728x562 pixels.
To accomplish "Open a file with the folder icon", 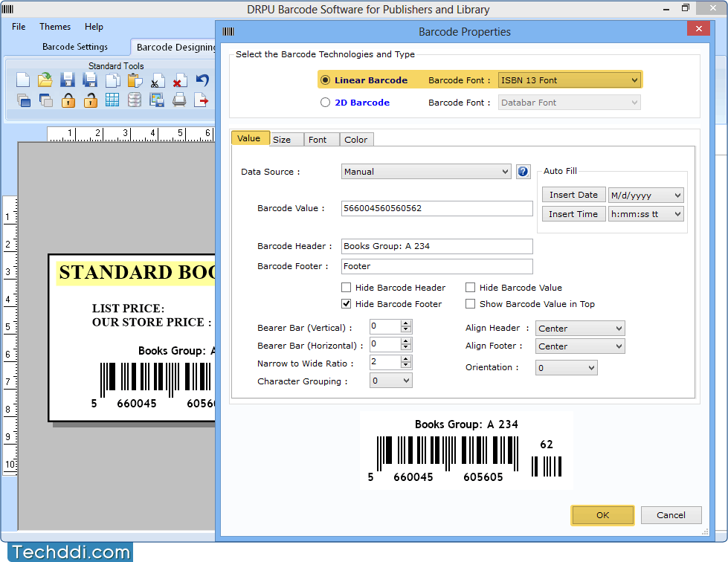I will pyautogui.click(x=45, y=80).
